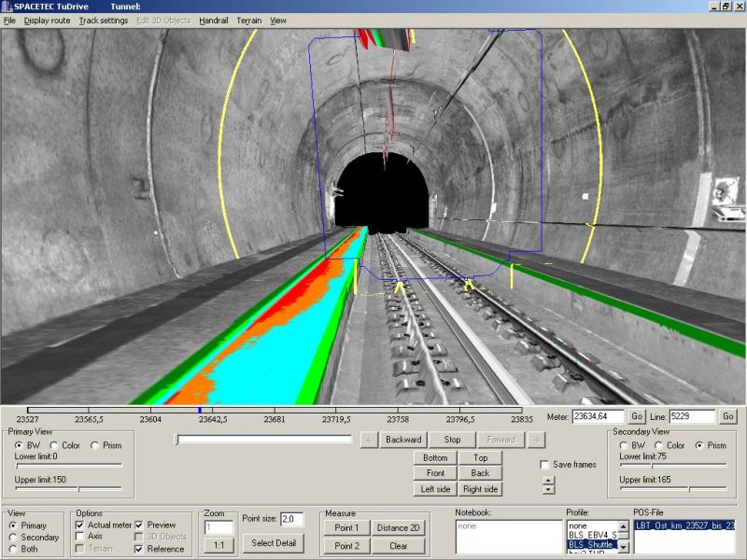
Task: Enable the Save frames checkbox
Action: [x=544, y=465]
